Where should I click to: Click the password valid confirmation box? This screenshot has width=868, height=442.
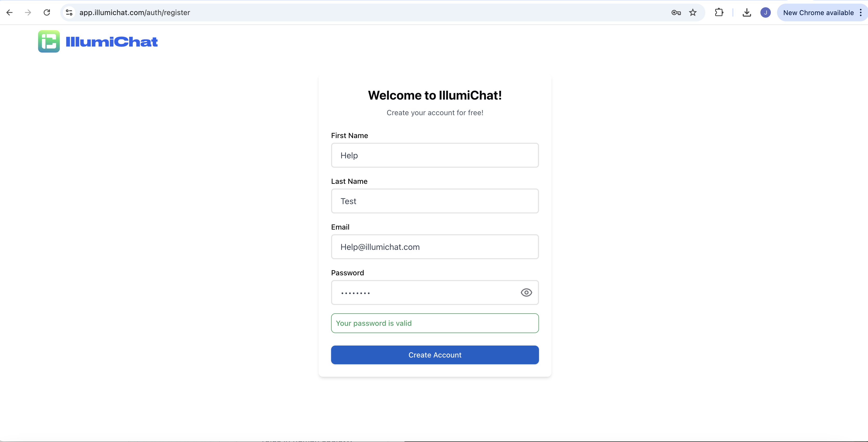pos(435,323)
